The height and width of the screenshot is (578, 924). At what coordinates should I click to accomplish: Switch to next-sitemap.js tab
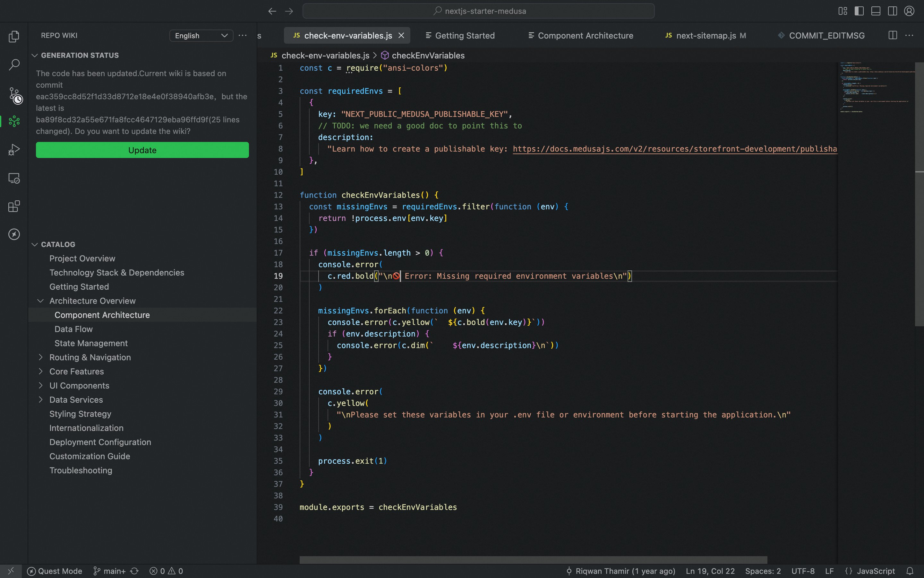pos(705,36)
